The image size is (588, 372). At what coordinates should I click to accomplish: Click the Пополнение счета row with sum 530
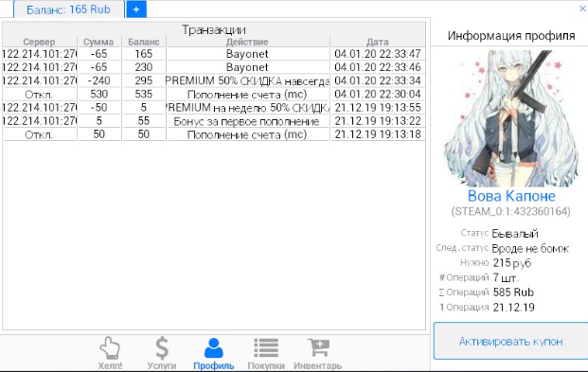click(214, 94)
